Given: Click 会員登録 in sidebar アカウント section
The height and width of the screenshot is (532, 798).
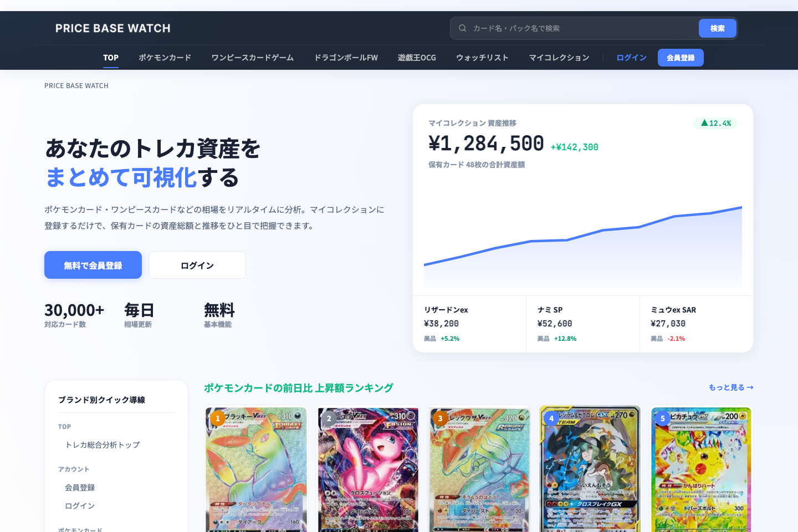Looking at the screenshot, I should (x=80, y=488).
